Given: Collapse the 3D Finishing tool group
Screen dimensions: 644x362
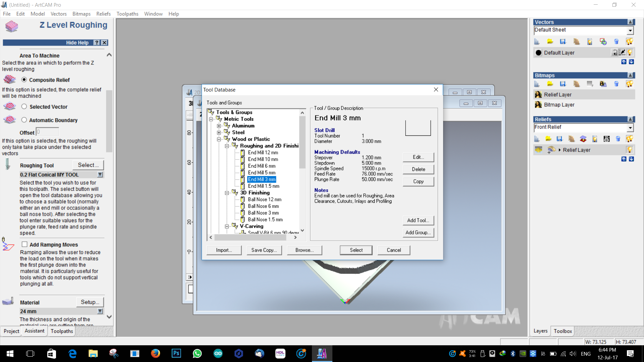Looking at the screenshot, I should [x=227, y=193].
